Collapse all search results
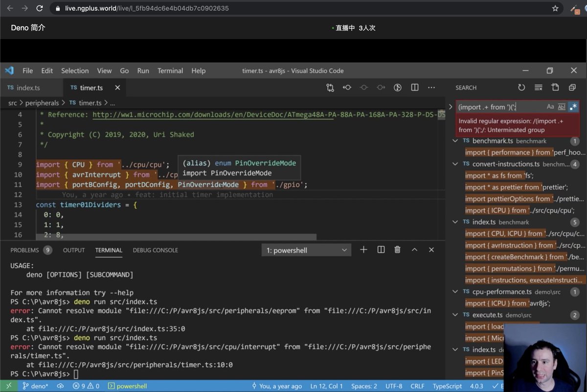 572,87
